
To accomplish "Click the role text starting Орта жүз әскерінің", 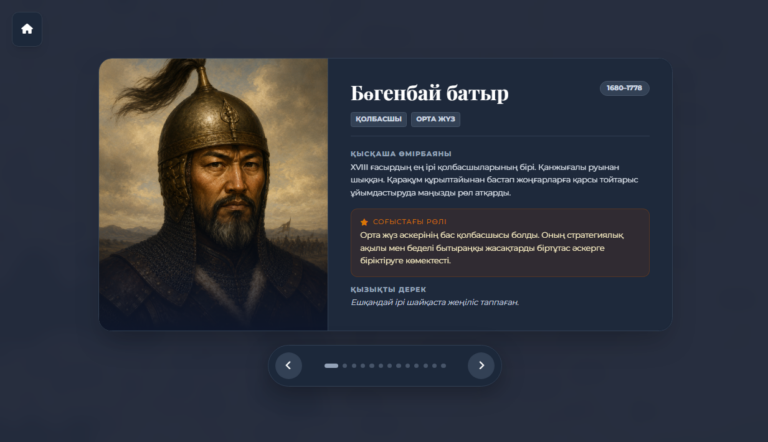I will (x=492, y=248).
